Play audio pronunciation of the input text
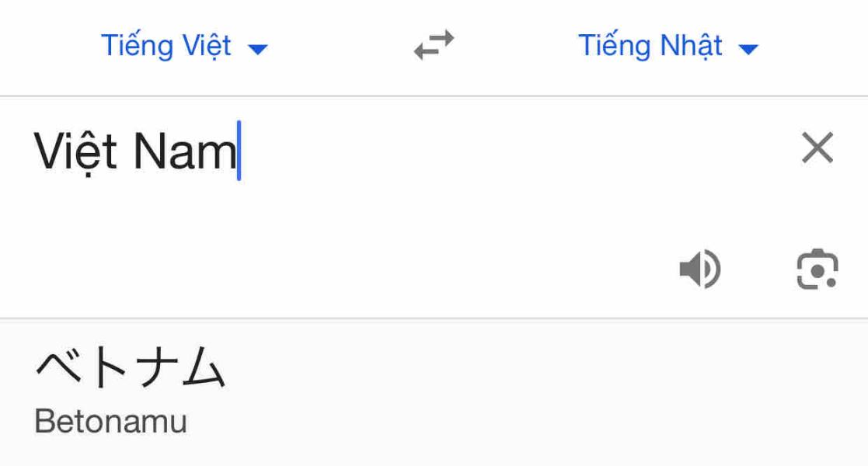The width and height of the screenshot is (868, 466). click(699, 270)
